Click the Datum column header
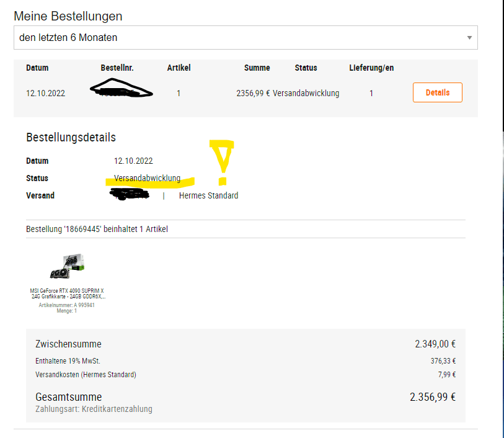The width and height of the screenshot is (504, 438). [37, 68]
